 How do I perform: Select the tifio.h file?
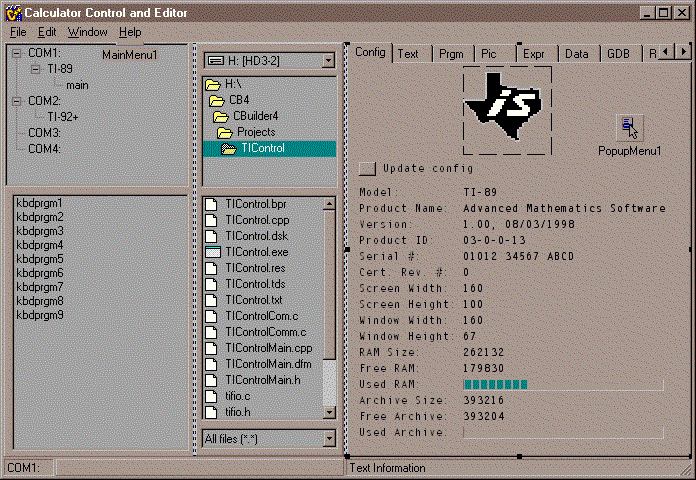pos(228,412)
